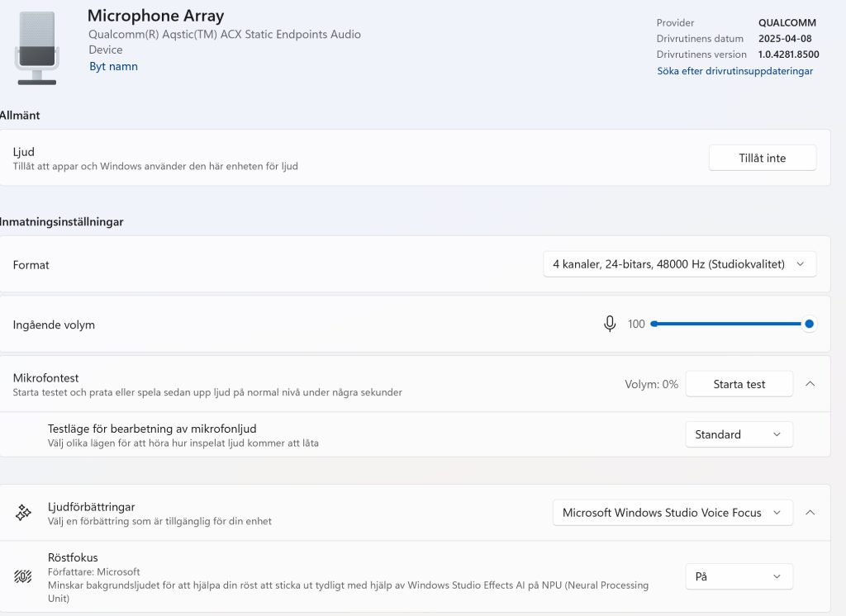Click the Microphone Array heading text
846x616 pixels.
155,16
